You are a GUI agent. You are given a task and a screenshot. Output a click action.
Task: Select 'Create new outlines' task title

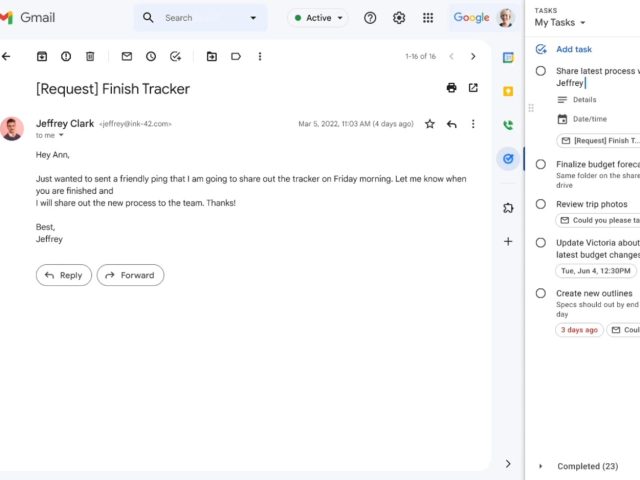pyautogui.click(x=594, y=293)
